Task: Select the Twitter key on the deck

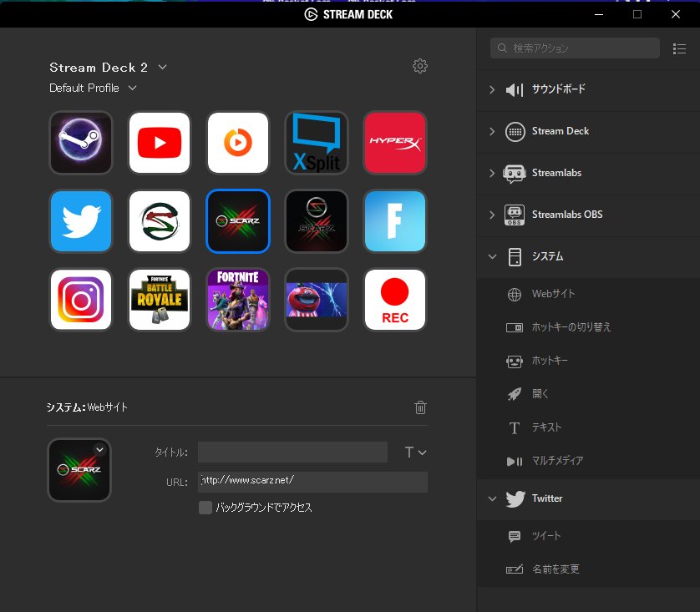Action: [81, 220]
